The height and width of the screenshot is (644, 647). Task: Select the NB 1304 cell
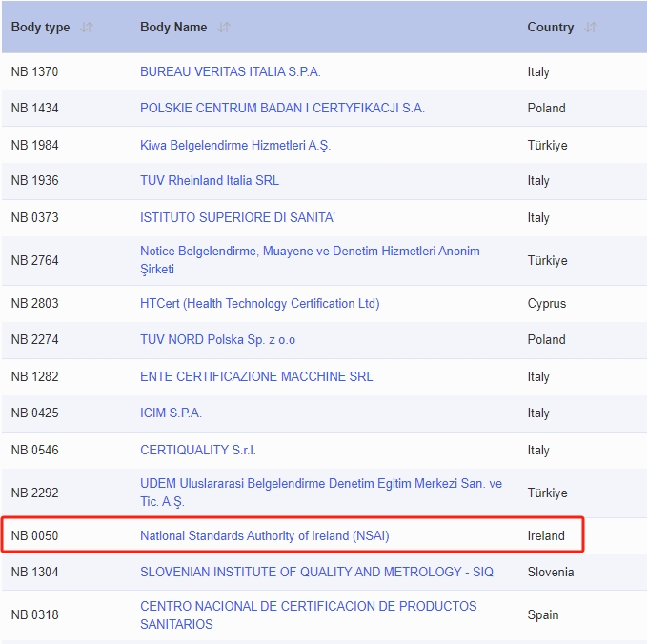click(34, 572)
